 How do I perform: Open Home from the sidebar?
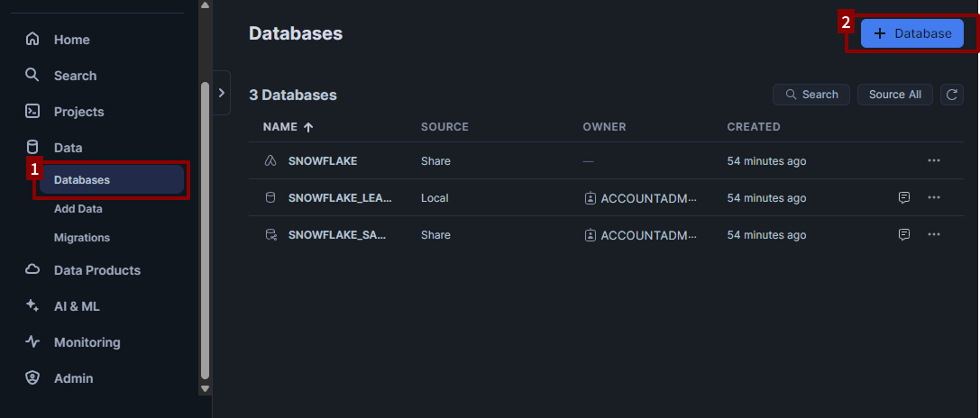pyautogui.click(x=71, y=40)
